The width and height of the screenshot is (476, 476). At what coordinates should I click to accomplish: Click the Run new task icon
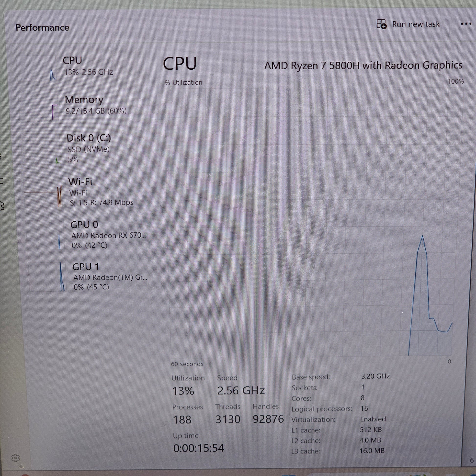tap(381, 24)
